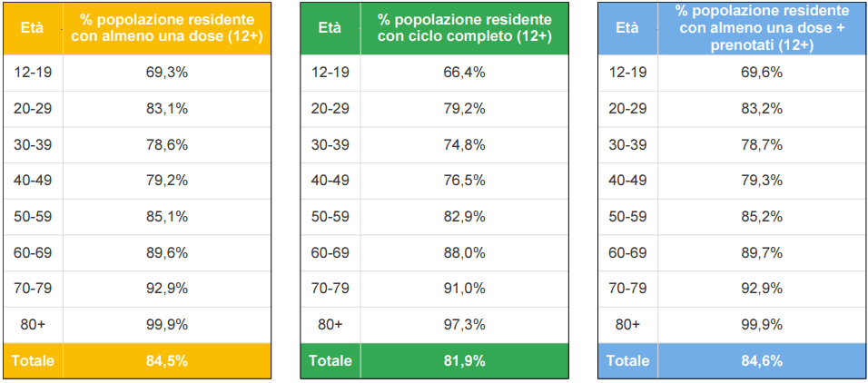Select the 83,1% value for ages 20-29

(x=166, y=108)
